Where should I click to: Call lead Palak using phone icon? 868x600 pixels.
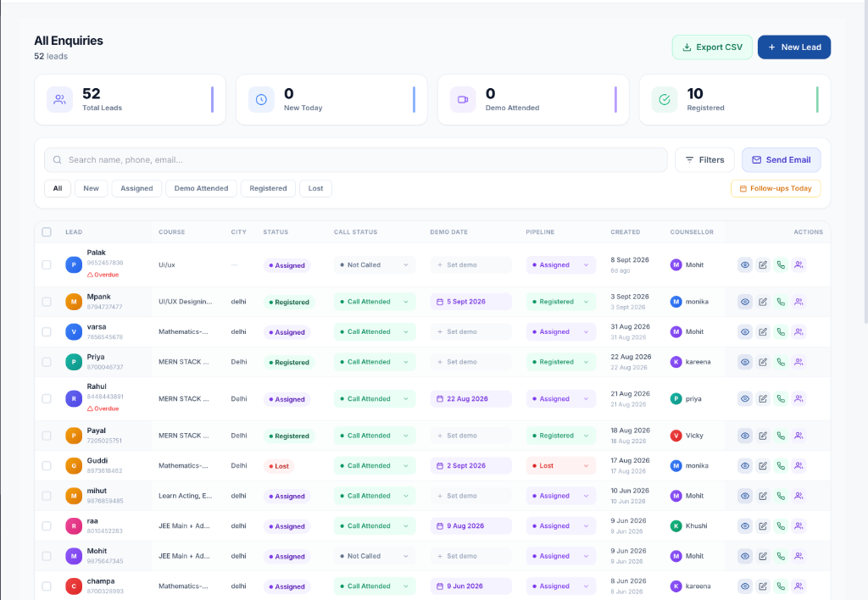click(x=781, y=264)
